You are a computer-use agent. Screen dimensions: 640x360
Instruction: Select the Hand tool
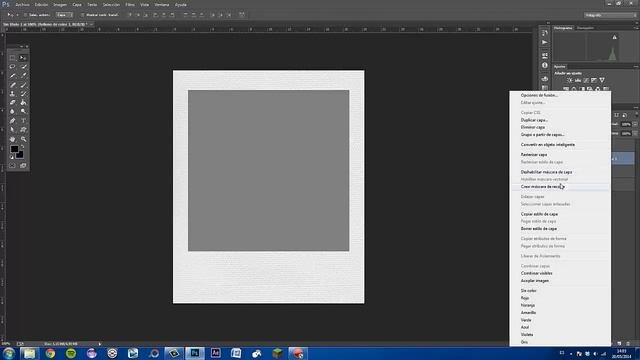coord(12,139)
